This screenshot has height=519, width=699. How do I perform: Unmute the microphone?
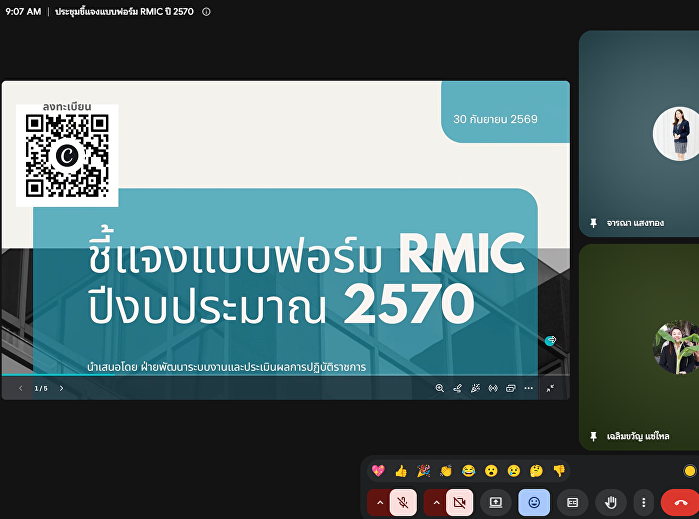point(403,503)
